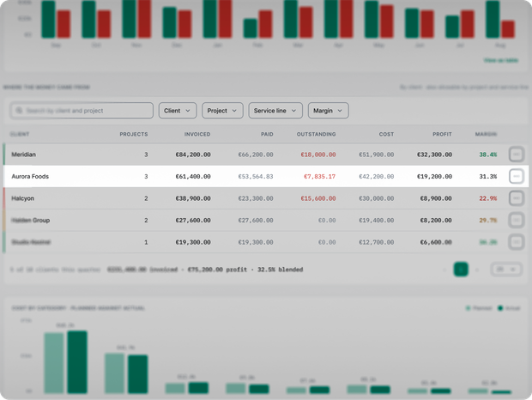Click Halcyon's paid amount €23,300.00

point(256,198)
